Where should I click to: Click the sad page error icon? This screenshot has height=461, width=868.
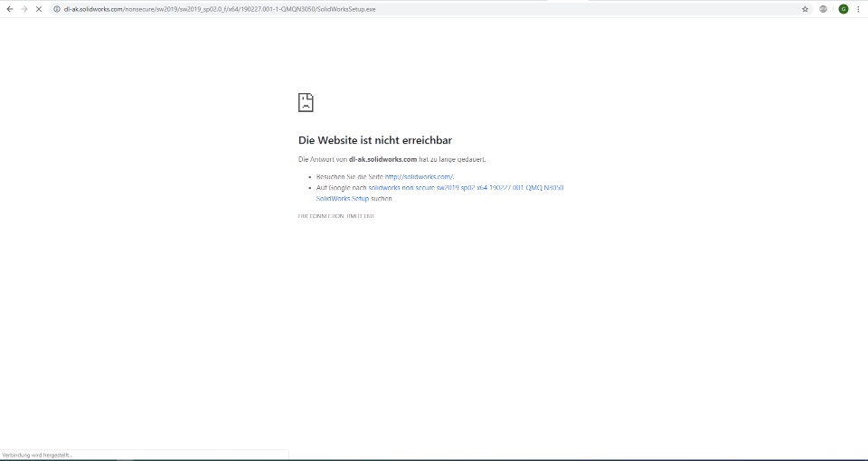pyautogui.click(x=306, y=102)
